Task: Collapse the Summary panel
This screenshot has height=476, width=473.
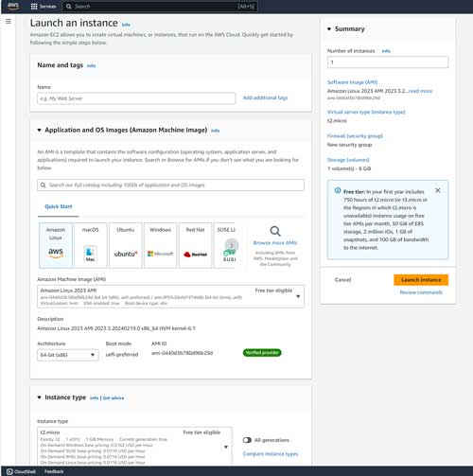Action: click(x=329, y=29)
